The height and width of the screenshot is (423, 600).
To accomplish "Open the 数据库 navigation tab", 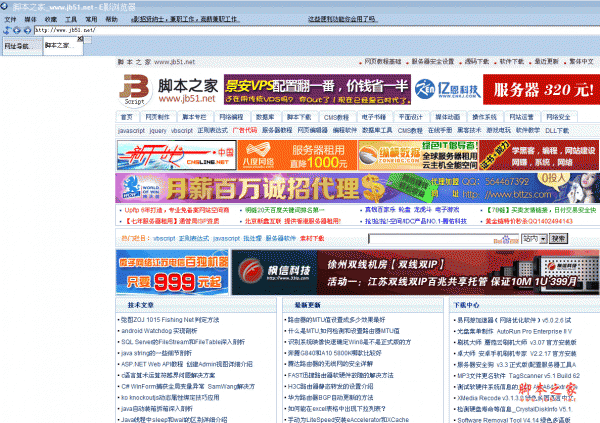I will (x=265, y=117).
